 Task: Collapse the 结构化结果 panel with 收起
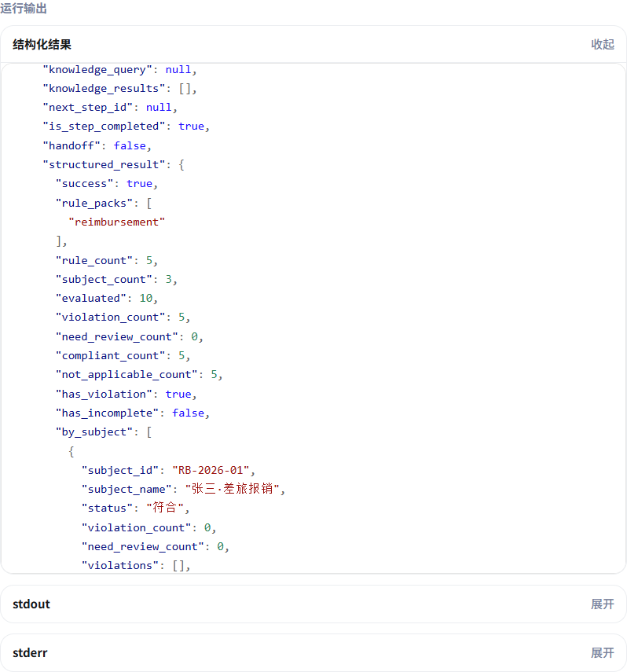click(602, 45)
